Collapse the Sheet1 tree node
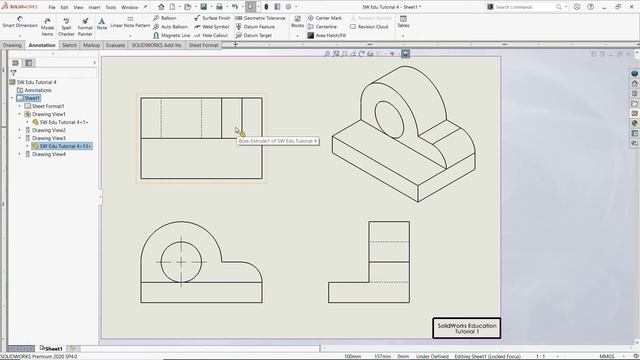Screen dimensions: 640x360 12,98
